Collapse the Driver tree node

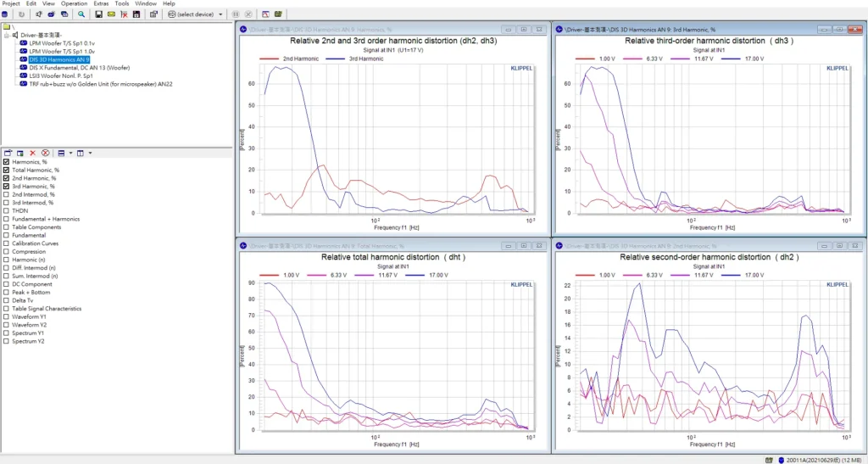click(6, 35)
